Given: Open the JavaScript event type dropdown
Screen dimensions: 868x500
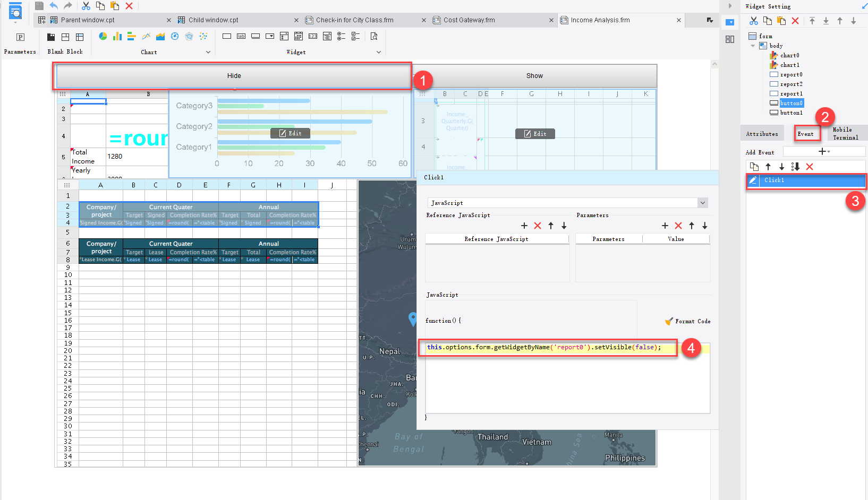Looking at the screenshot, I should click(x=702, y=203).
